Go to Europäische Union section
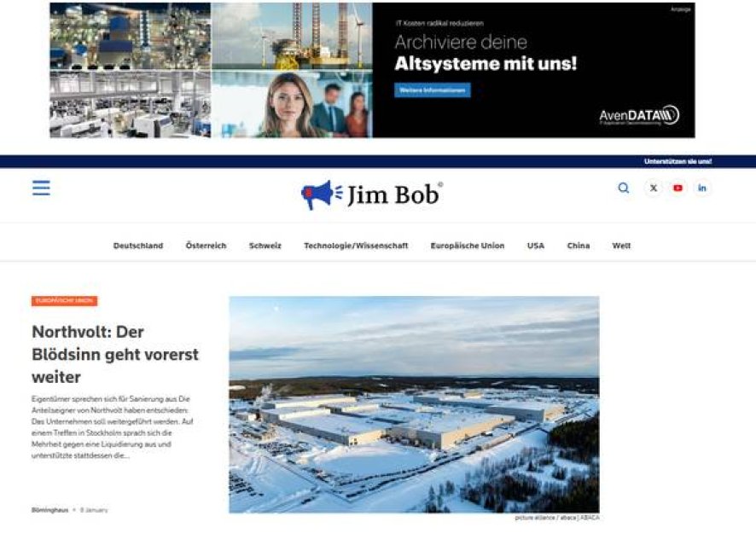Image resolution: width=756 pixels, height=539 pixels. (x=468, y=246)
